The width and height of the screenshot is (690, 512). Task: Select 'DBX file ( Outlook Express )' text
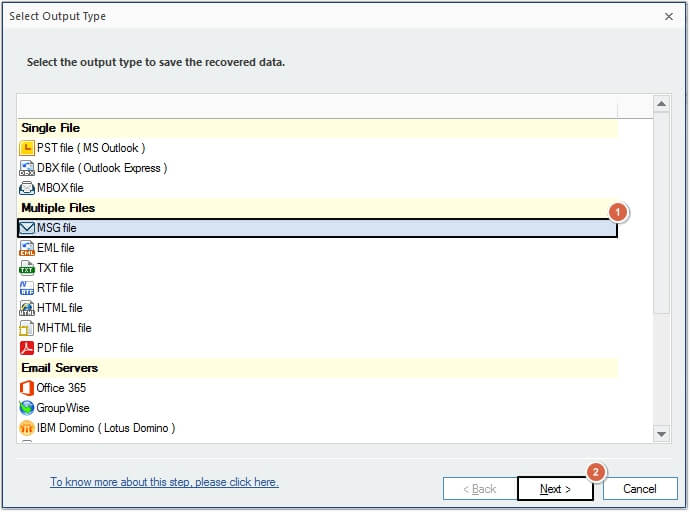pyautogui.click(x=102, y=168)
